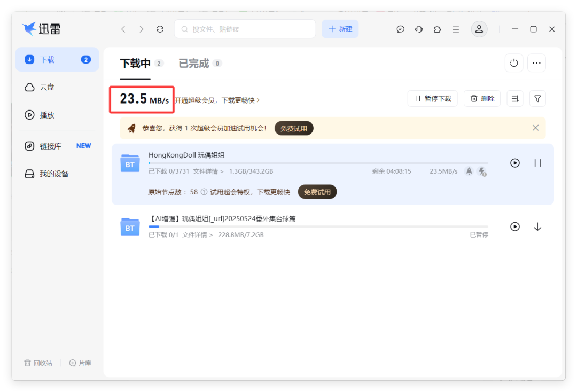
Task: Click the HongKongDoll download progress bar
Action: [x=318, y=162]
